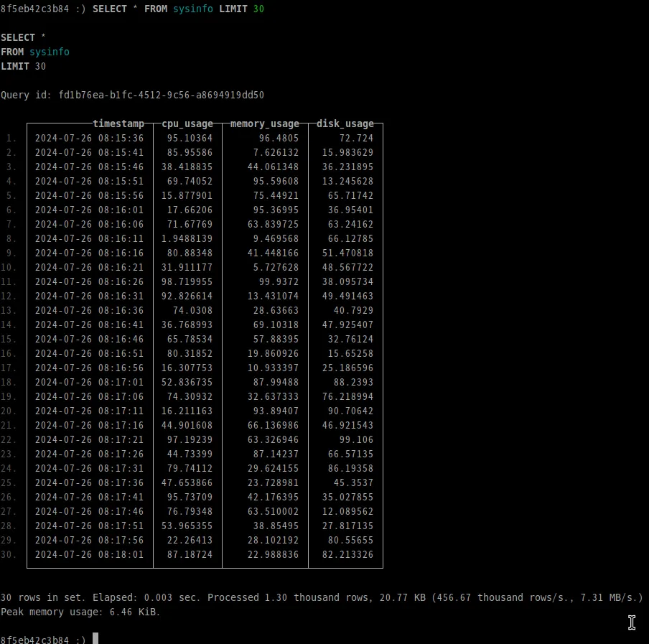Click memory value 96.4805
The width and height of the screenshot is (649, 644).
(x=279, y=139)
